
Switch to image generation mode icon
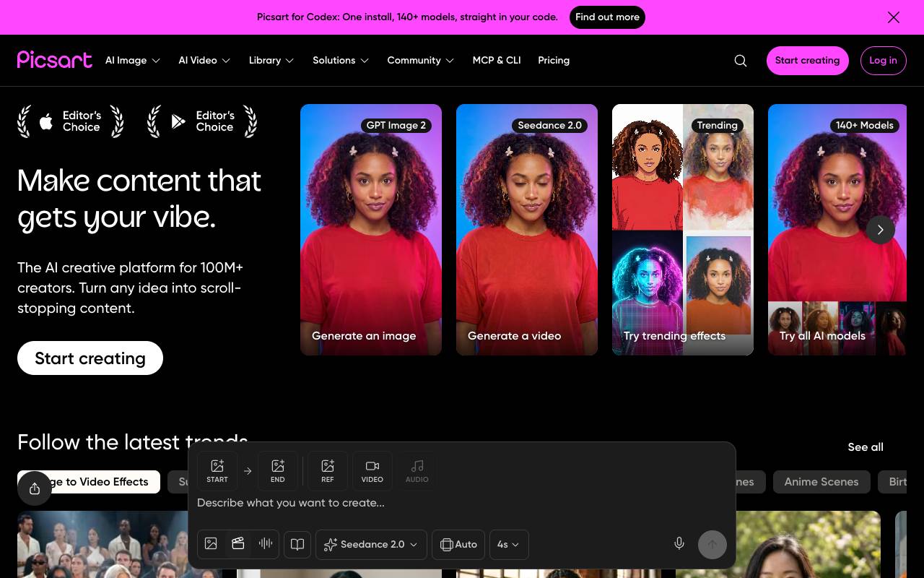click(211, 544)
